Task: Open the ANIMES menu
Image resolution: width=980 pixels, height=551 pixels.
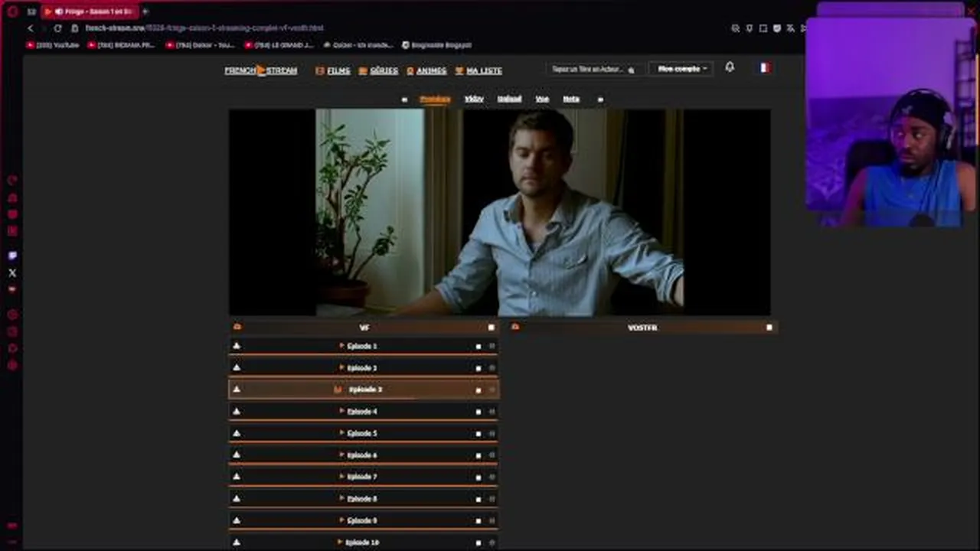Action: click(x=426, y=70)
